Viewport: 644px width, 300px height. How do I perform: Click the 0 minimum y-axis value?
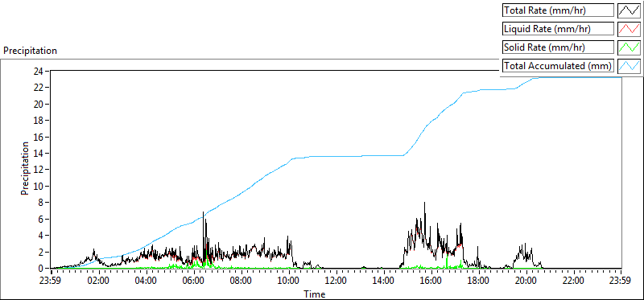point(42,269)
